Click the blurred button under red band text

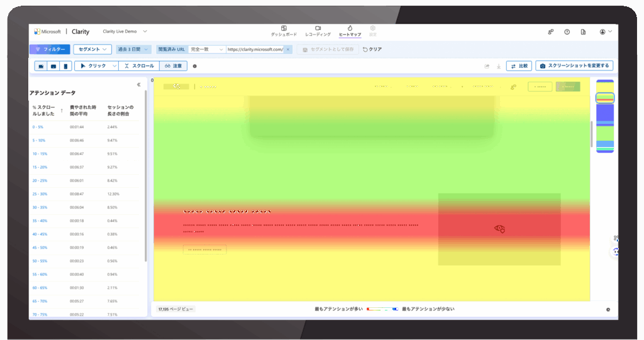[x=204, y=250]
